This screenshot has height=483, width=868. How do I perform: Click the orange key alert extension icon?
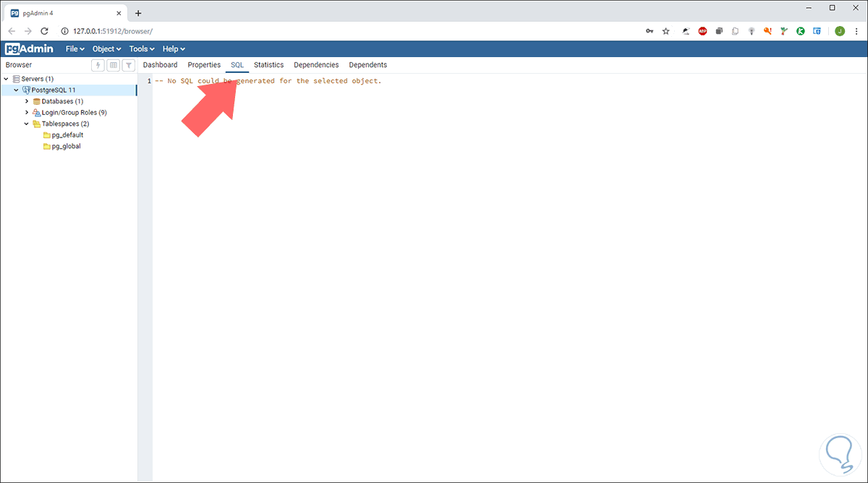(768, 31)
